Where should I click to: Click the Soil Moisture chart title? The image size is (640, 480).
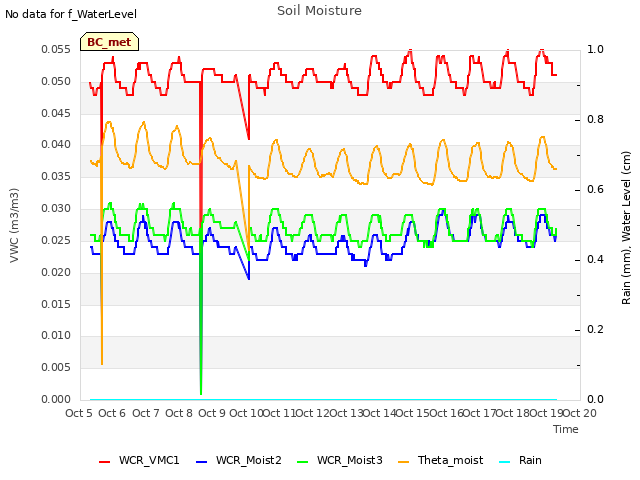(x=319, y=11)
